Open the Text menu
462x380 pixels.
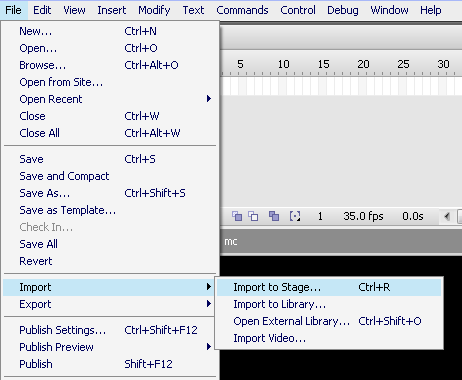[x=193, y=10]
